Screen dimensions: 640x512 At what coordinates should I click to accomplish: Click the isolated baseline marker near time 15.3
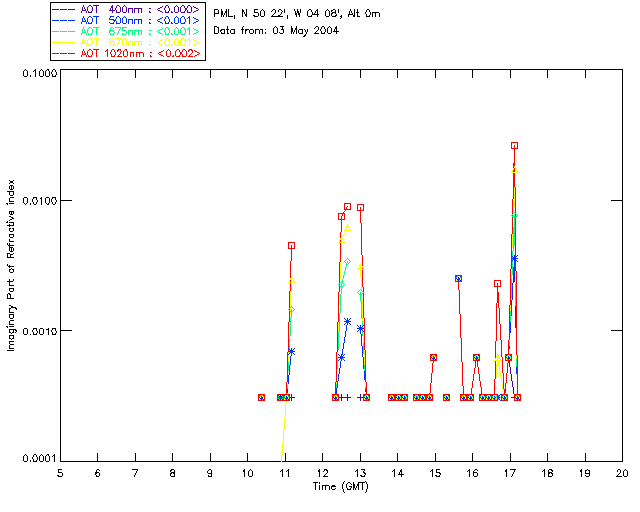tap(447, 397)
